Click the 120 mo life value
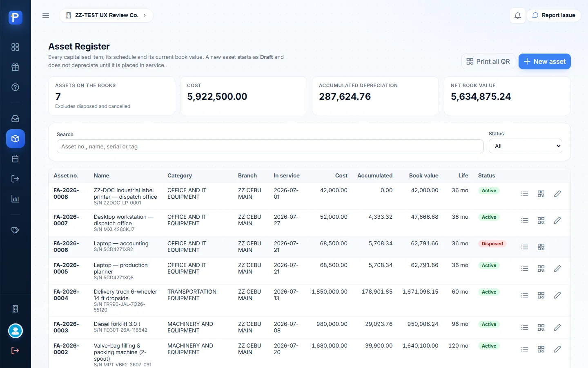588x368 pixels. tap(458, 346)
